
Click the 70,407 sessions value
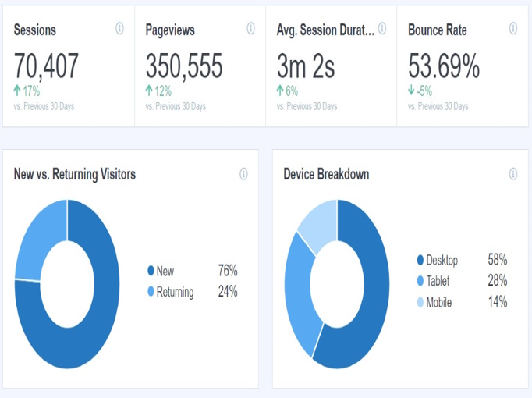pyautogui.click(x=47, y=67)
